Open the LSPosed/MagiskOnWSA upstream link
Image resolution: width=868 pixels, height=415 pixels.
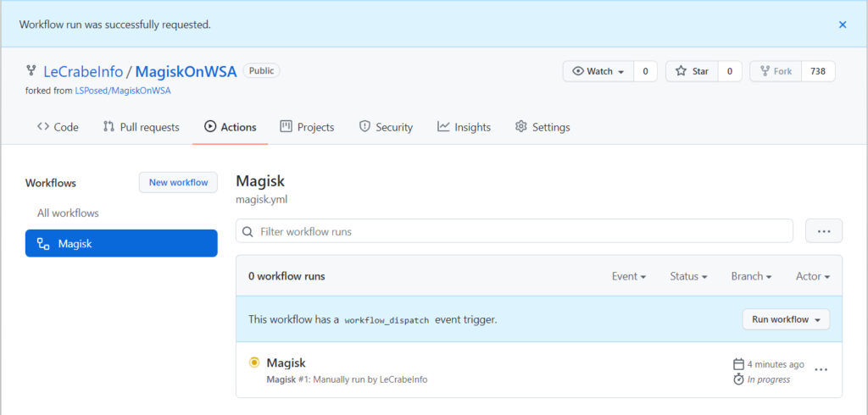(123, 91)
